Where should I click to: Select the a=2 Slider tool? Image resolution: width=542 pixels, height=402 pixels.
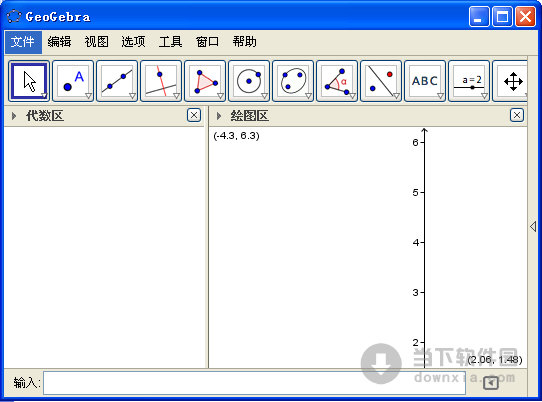[469, 81]
